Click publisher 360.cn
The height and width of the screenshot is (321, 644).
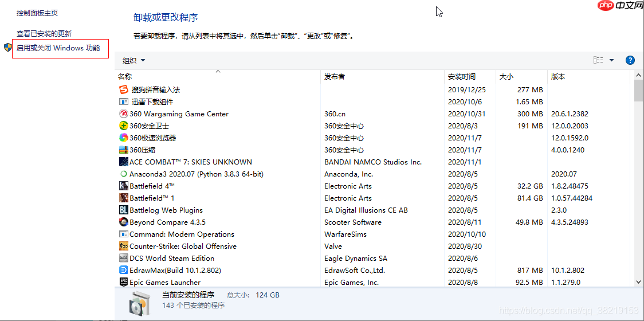(335, 114)
